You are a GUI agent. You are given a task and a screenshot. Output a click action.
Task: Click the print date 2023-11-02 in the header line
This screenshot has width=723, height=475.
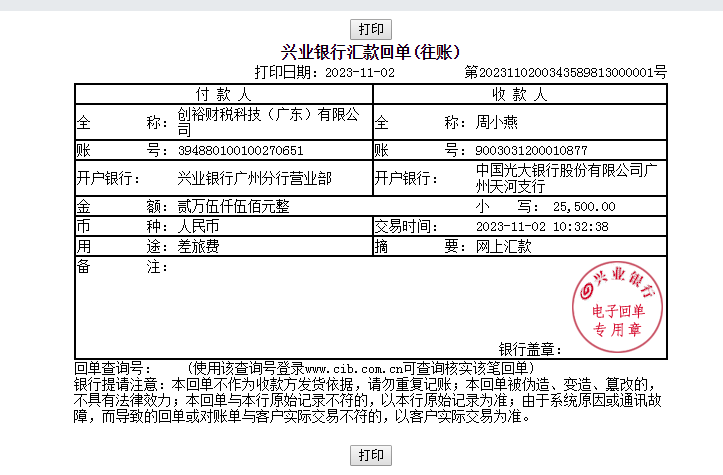360,73
